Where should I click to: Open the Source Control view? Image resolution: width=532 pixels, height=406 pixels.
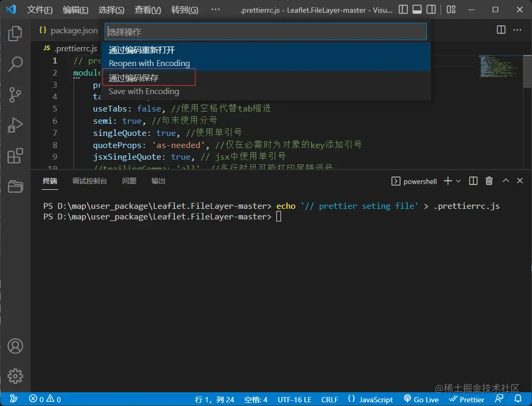coord(15,95)
